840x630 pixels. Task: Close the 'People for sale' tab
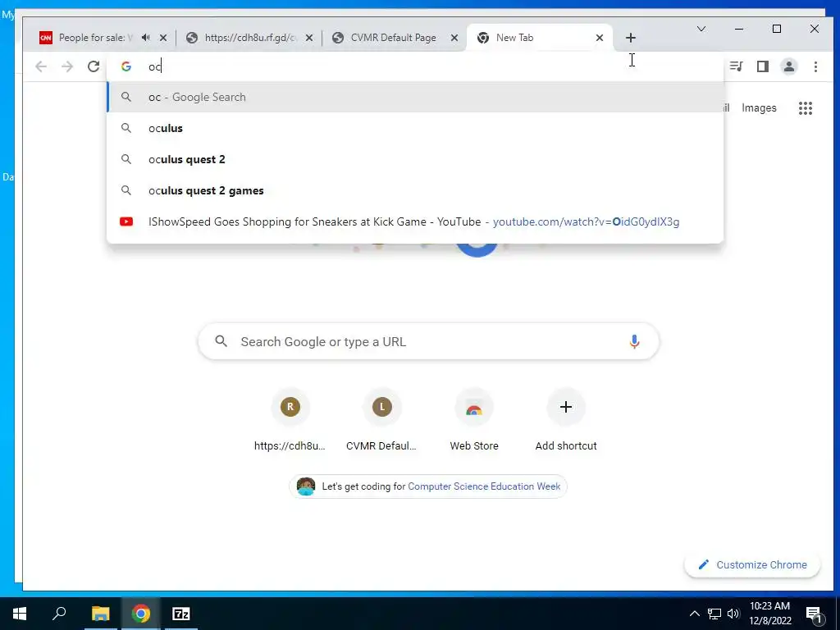163,38
